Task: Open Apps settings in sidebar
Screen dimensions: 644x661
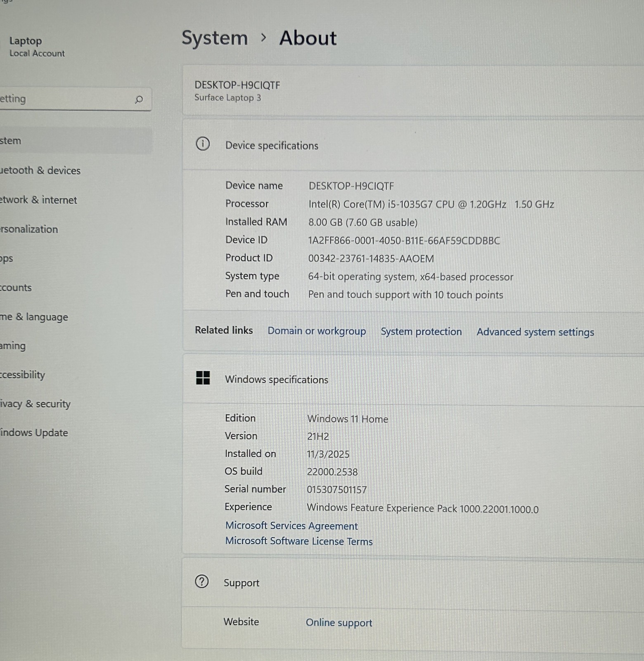Action: click(x=7, y=259)
